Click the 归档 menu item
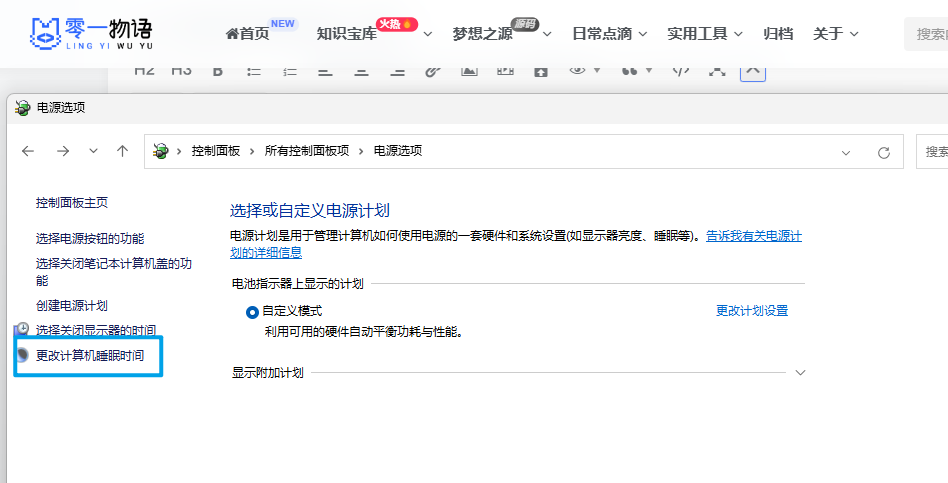948x483 pixels. pyautogui.click(x=778, y=34)
